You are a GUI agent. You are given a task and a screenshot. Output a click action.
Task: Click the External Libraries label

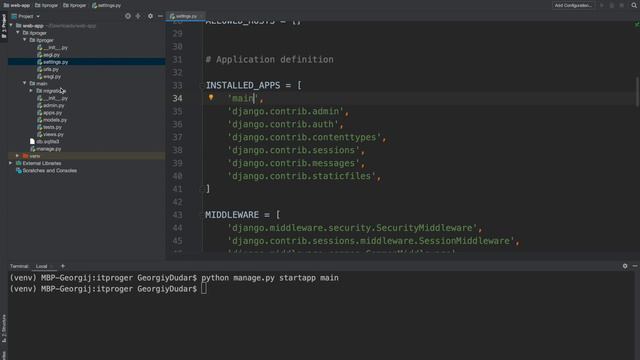[x=42, y=163]
